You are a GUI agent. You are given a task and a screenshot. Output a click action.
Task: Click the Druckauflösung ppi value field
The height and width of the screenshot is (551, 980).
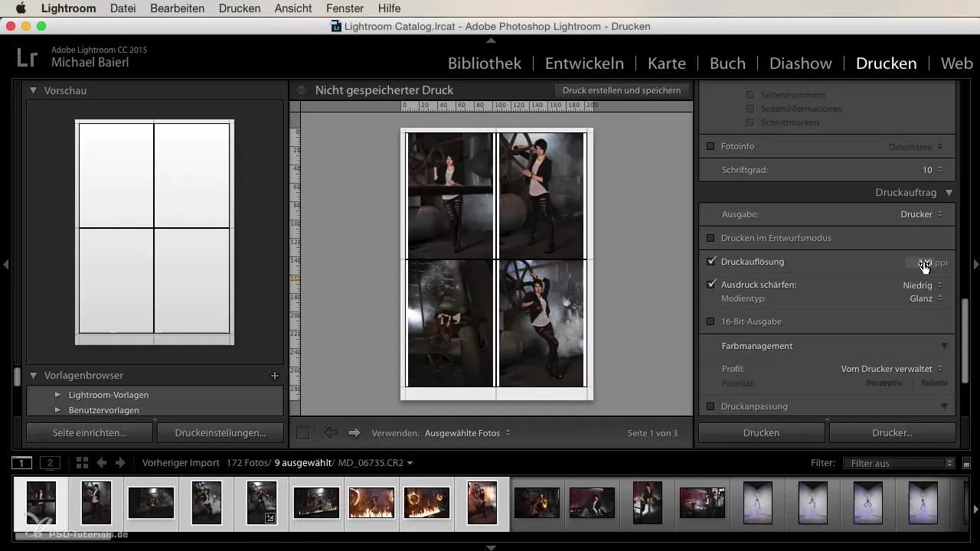(919, 262)
